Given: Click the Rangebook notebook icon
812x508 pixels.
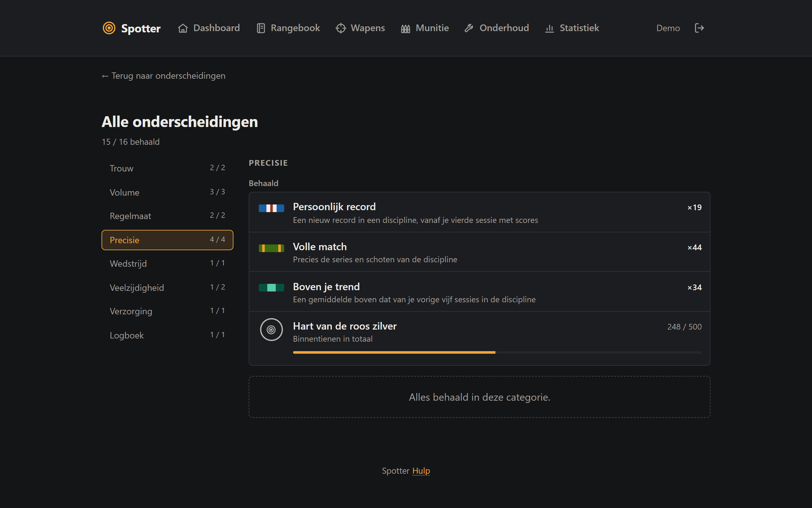Looking at the screenshot, I should tap(261, 28).
